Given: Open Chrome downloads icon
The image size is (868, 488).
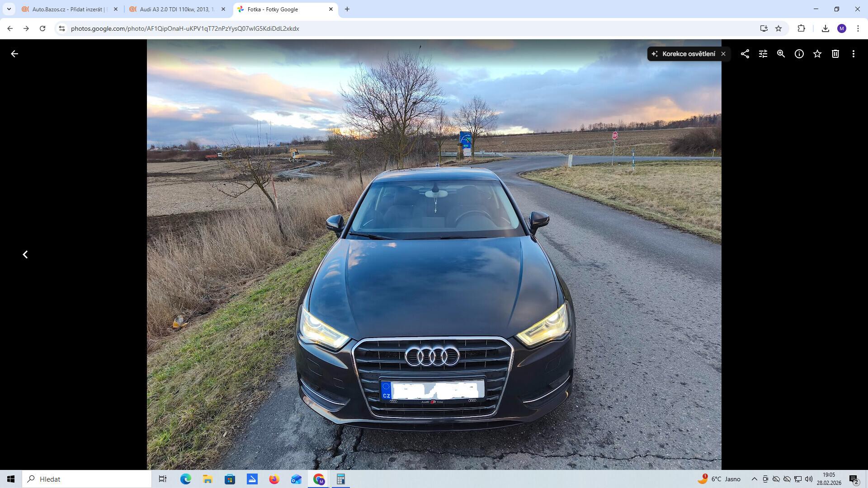Looking at the screenshot, I should tap(826, 28).
